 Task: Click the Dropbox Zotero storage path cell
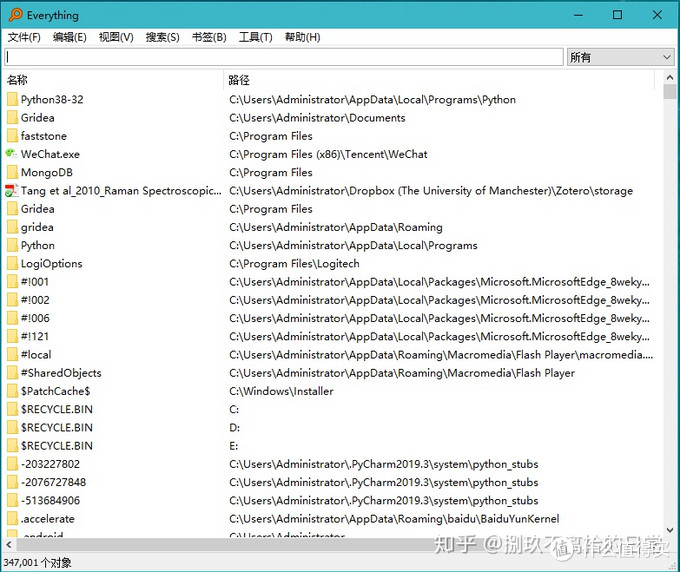click(431, 191)
